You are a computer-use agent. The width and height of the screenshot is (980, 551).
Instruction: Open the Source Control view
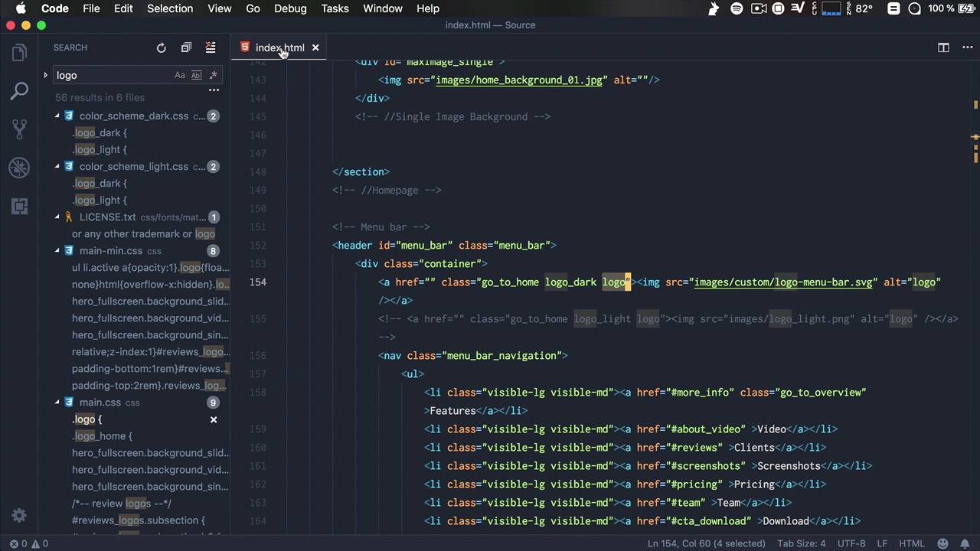click(x=19, y=129)
